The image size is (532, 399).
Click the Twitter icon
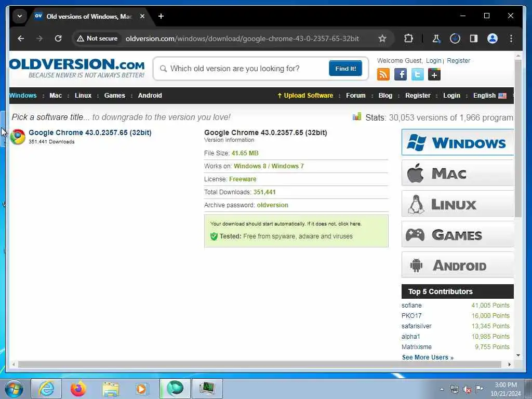tap(417, 74)
